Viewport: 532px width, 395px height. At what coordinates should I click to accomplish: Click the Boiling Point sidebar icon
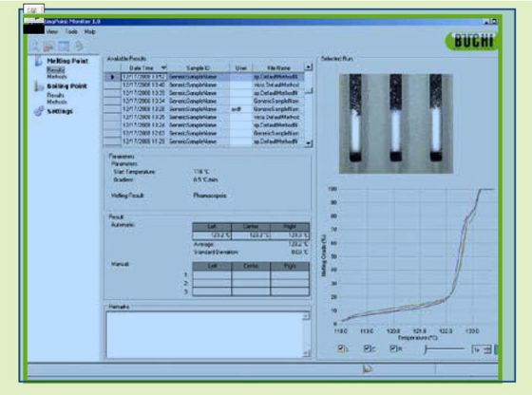(x=37, y=86)
